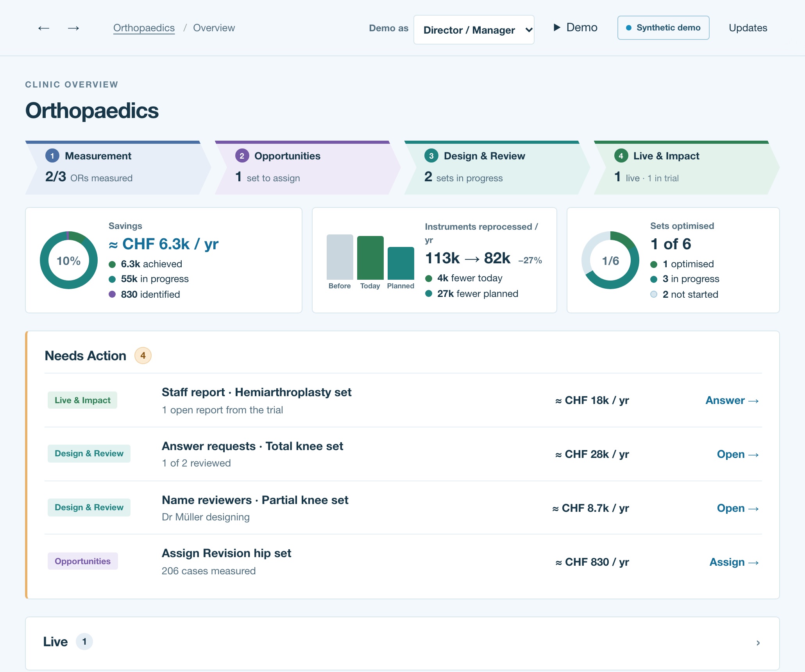
Task: Click the step 2 circle on Opportunities
Action: (x=242, y=156)
